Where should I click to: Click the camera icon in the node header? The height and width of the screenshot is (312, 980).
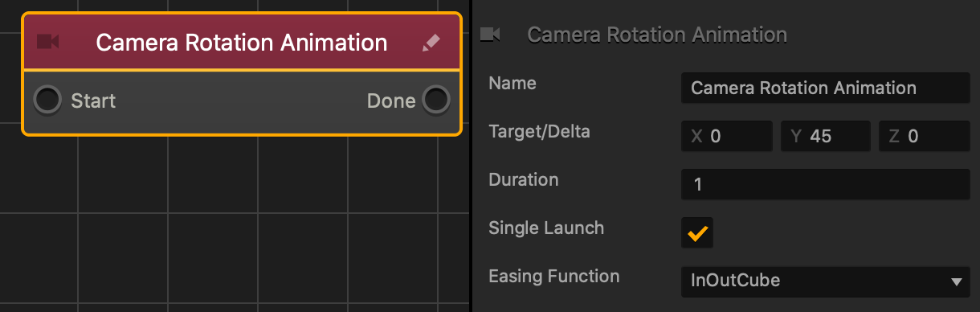[48, 41]
